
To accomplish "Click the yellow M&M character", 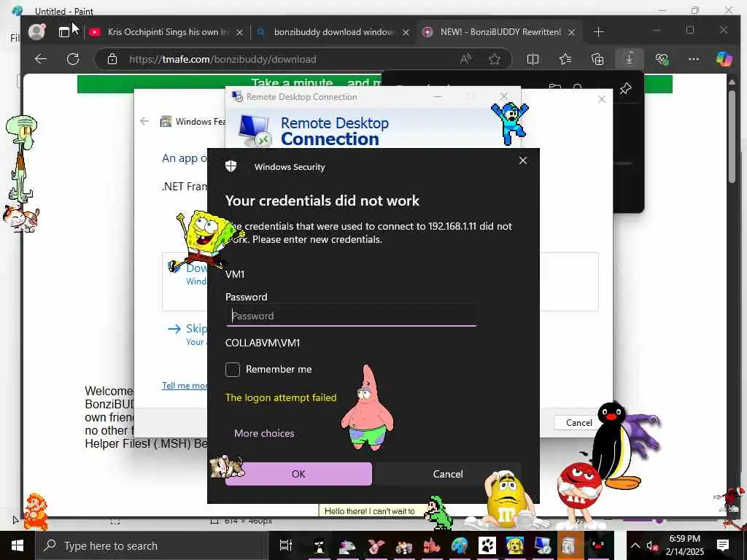I will pos(507,499).
